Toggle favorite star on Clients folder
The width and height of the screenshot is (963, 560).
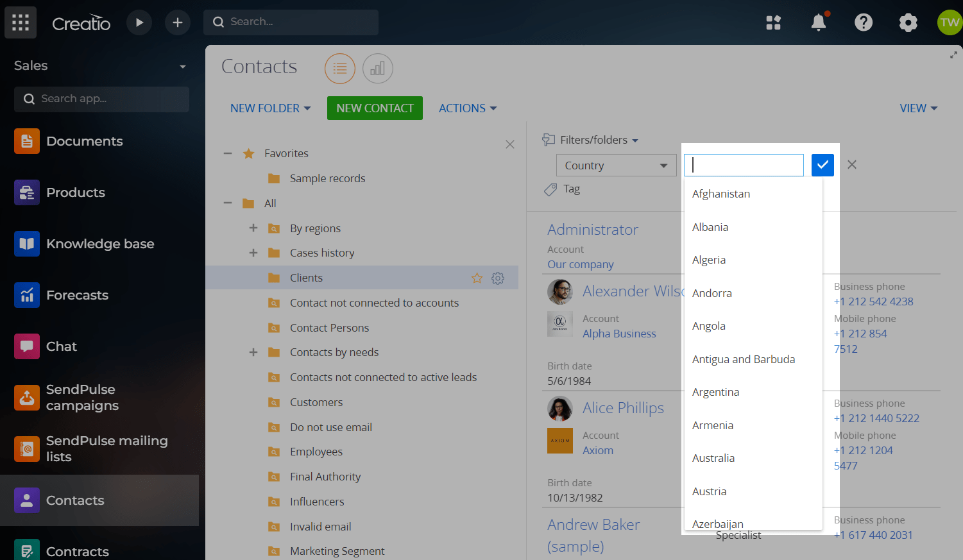click(477, 278)
